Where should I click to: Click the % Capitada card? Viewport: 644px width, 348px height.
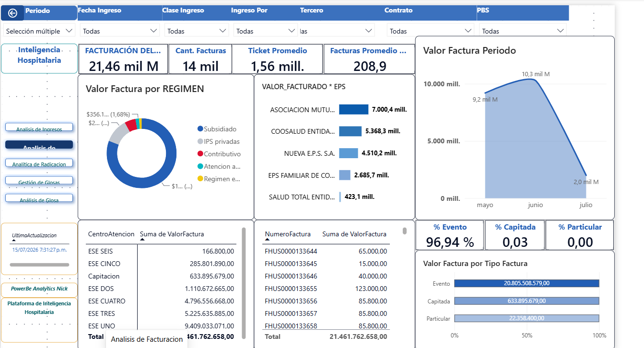(515, 235)
